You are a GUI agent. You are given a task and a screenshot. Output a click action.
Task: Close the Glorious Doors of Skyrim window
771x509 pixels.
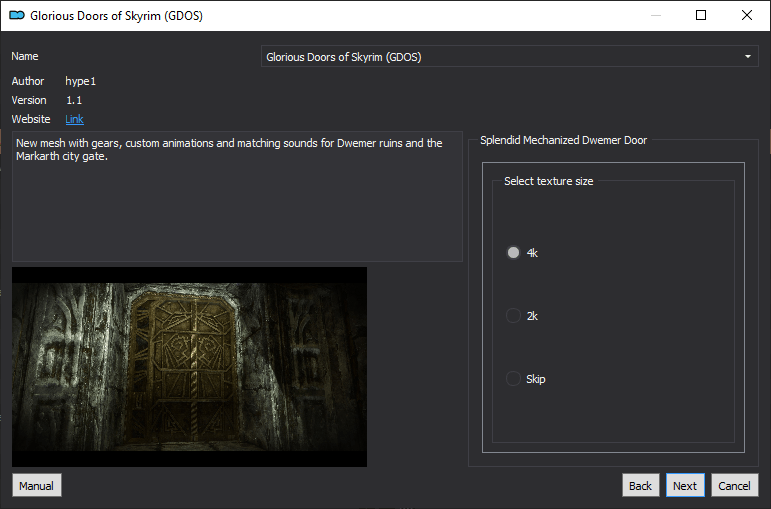[746, 15]
